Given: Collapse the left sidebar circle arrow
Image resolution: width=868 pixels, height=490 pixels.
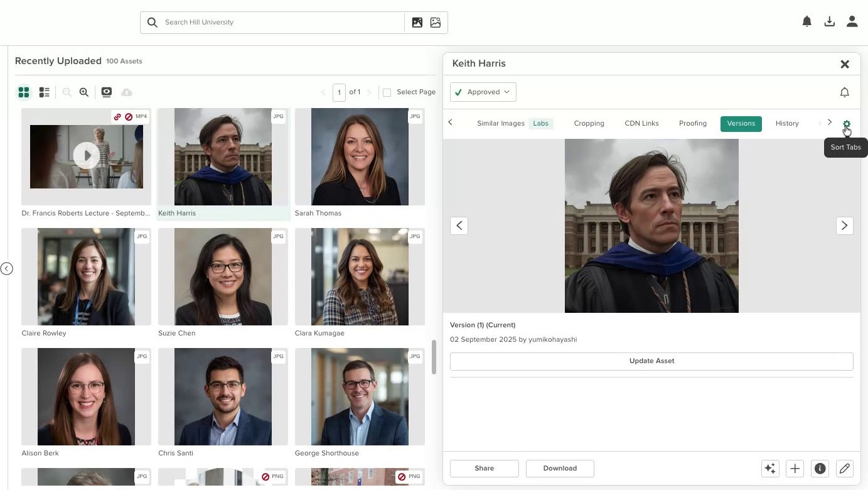Looking at the screenshot, I should [7, 269].
